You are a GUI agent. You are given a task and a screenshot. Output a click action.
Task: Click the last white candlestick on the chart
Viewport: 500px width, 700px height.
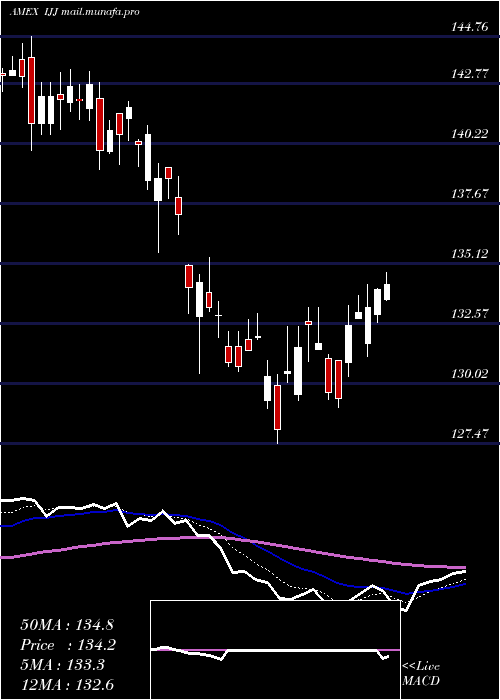[x=387, y=287]
